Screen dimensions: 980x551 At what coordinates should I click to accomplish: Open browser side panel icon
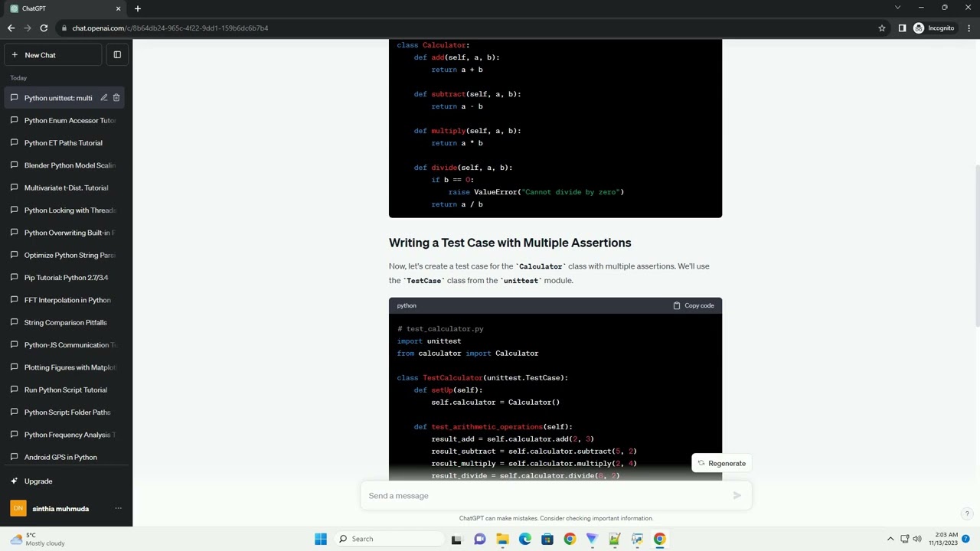coord(902,28)
